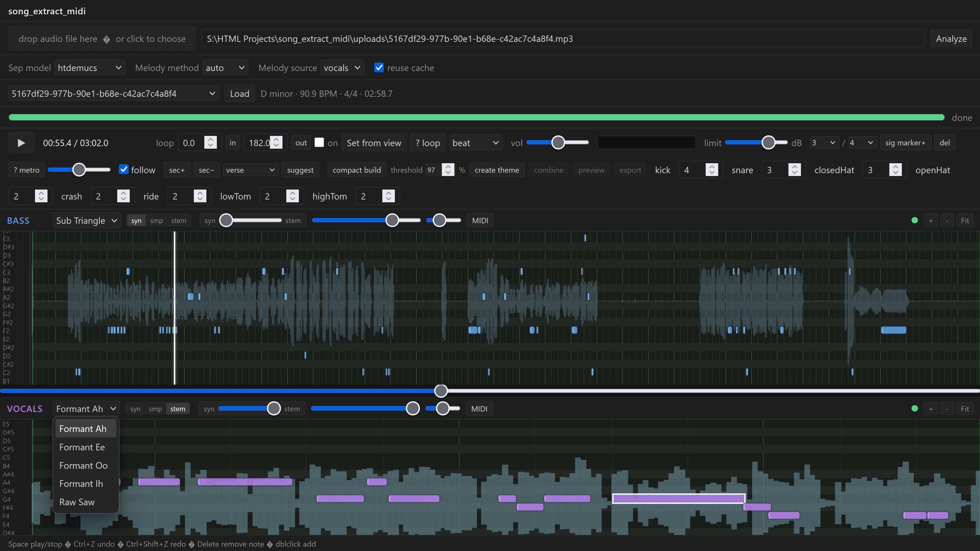Click the BASS green status dot
This screenshot has width=980, height=551.
coord(915,220)
